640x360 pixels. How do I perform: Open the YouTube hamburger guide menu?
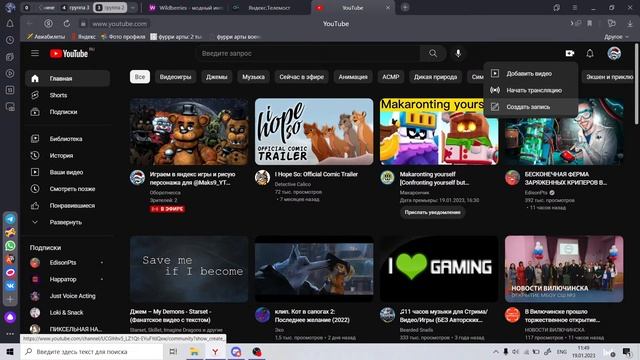tap(35, 53)
